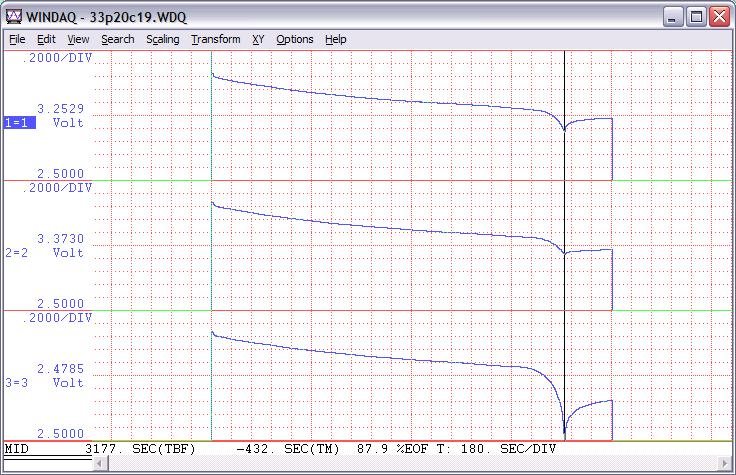Viewport: 736px width, 475px height.
Task: Click channel 1 .2000/DIV scale label
Action: pos(57,58)
